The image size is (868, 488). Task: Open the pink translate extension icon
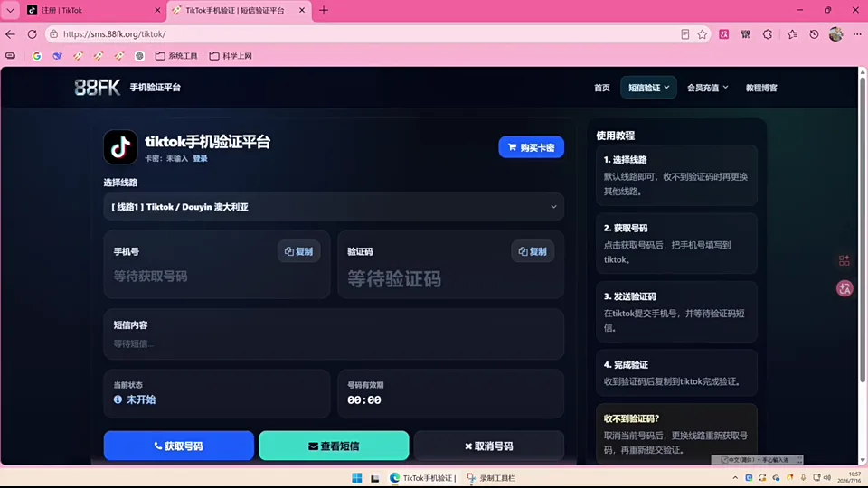pyautogui.click(x=724, y=34)
